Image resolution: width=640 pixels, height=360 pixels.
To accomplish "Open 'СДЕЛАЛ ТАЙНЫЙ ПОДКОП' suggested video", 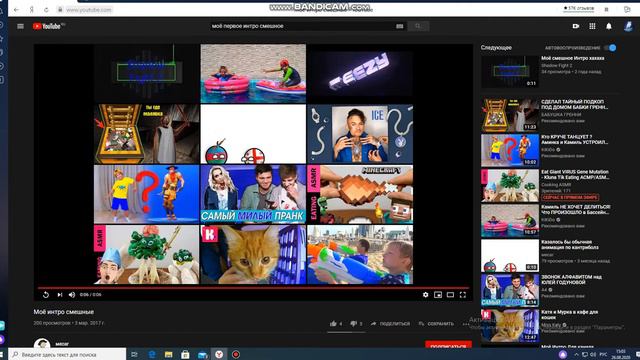I will tap(575, 104).
